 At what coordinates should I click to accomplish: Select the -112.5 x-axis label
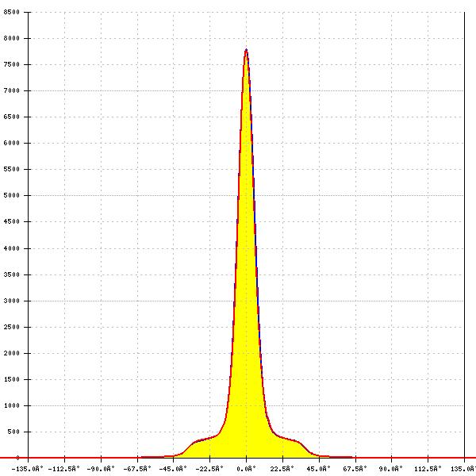coord(63,469)
